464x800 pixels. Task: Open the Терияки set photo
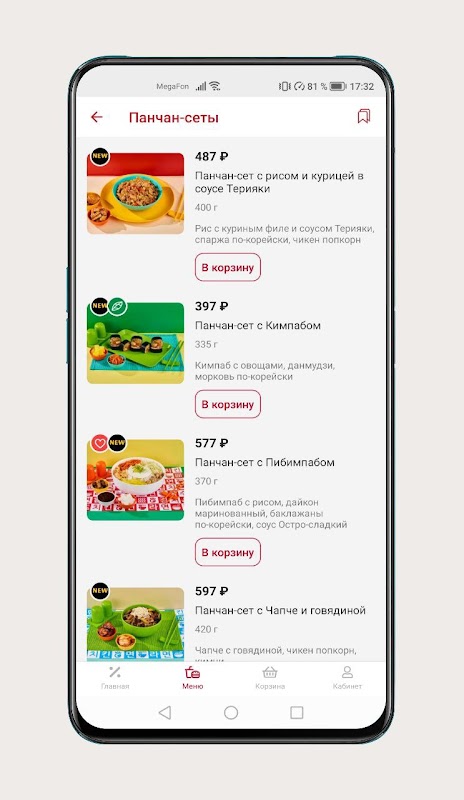(135, 193)
